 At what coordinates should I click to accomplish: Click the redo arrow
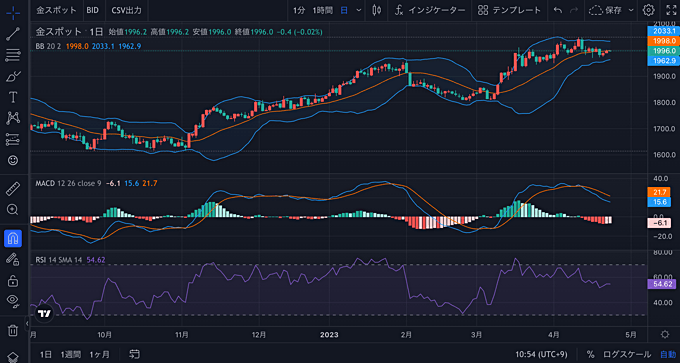(574, 10)
